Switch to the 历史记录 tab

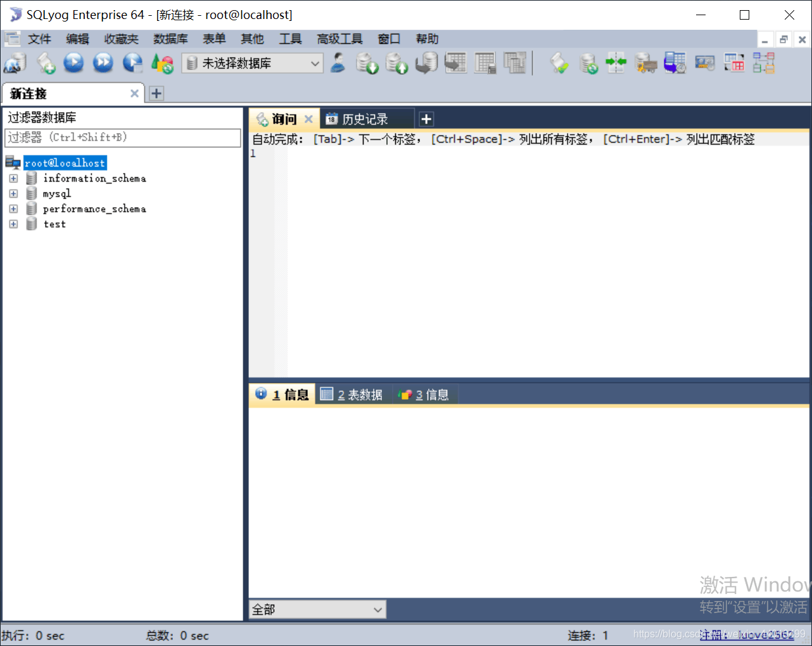365,119
